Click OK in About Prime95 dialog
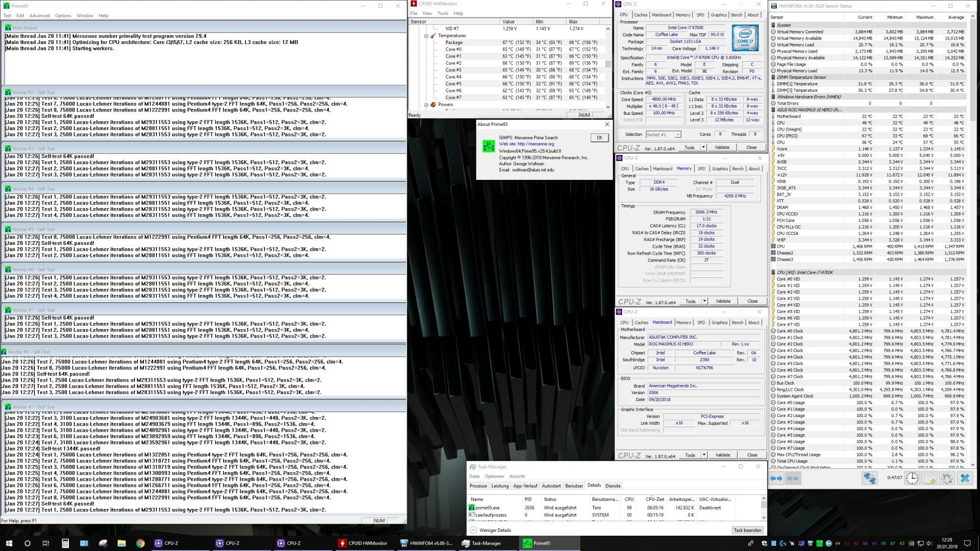The image size is (980, 551). 599,138
